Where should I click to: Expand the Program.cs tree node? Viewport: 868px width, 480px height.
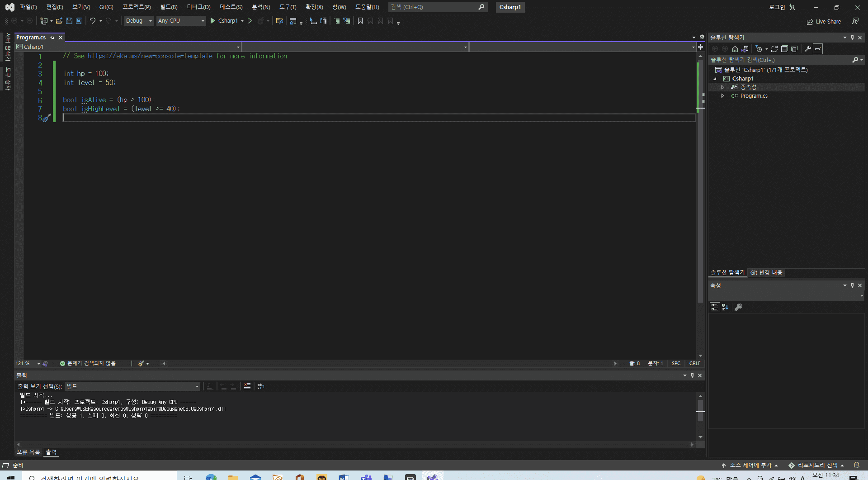coord(722,96)
